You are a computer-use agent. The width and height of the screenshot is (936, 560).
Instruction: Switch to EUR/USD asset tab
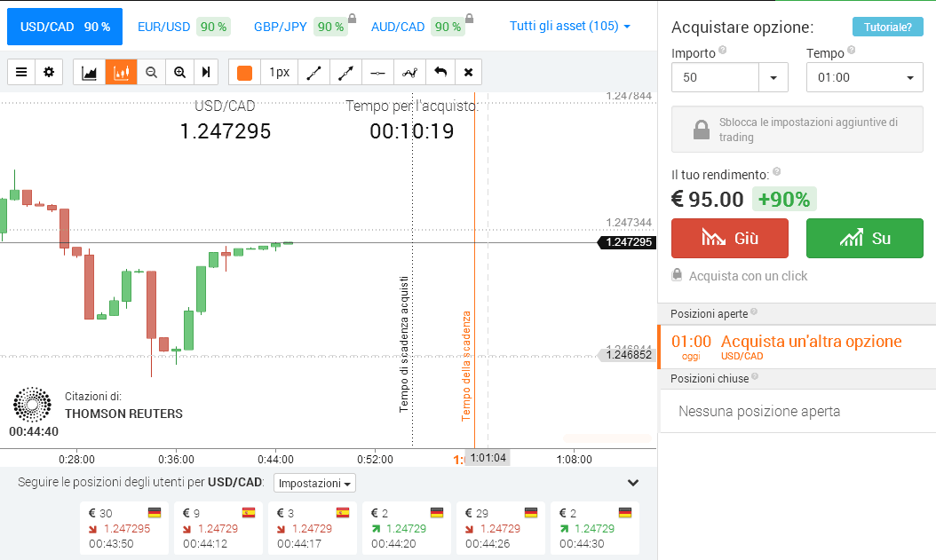coord(183,27)
